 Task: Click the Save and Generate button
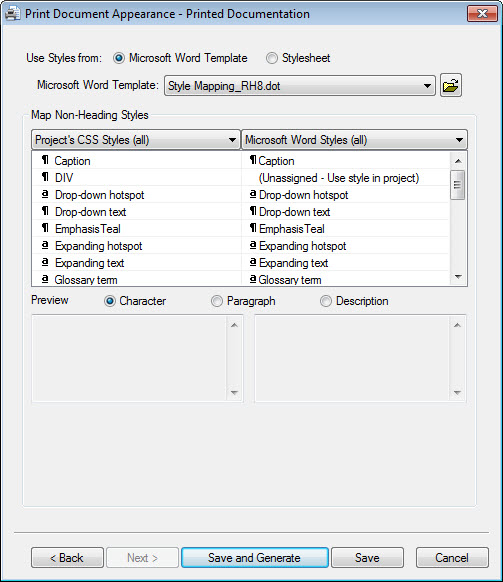[255, 558]
